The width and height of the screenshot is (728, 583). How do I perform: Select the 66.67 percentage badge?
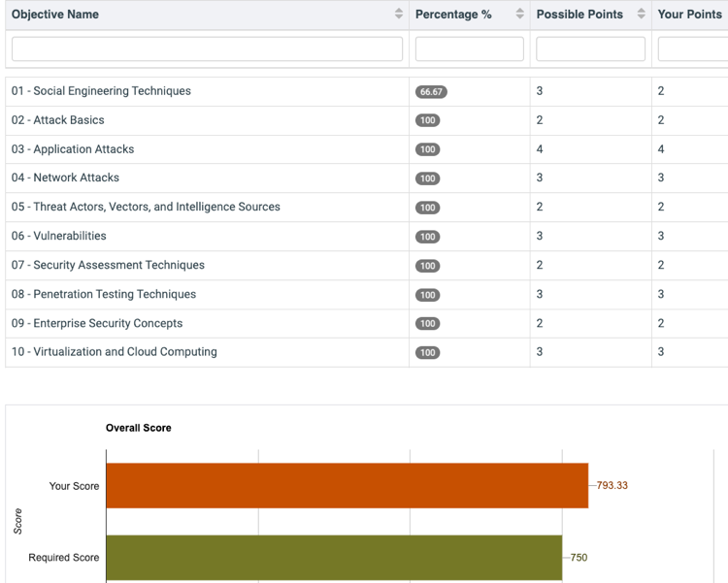click(x=431, y=92)
